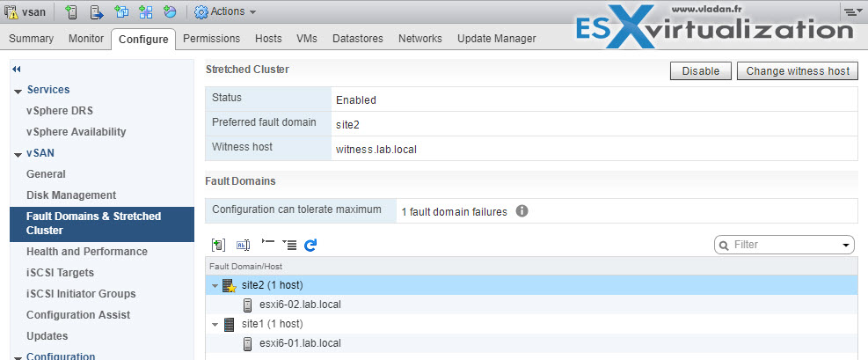The image size is (868, 360).
Task: Collapse the Services section
Action: 18,91
